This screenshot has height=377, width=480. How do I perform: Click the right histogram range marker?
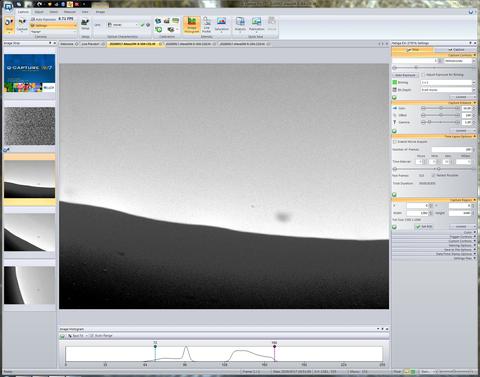pyautogui.click(x=274, y=346)
